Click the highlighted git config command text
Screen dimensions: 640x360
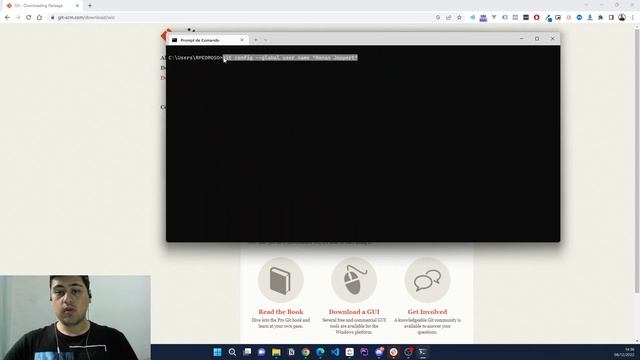pos(290,58)
